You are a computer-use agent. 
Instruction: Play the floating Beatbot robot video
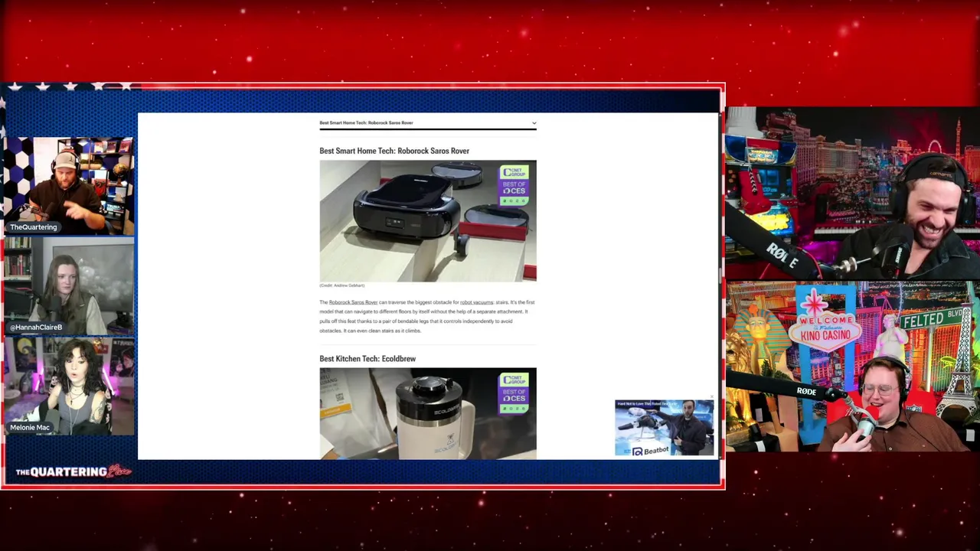click(x=664, y=427)
